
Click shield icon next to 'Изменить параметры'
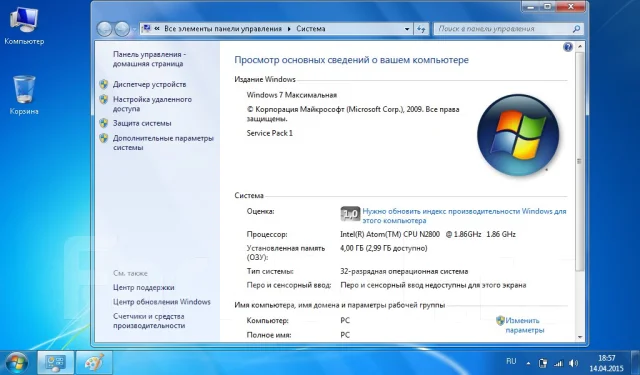(500, 321)
